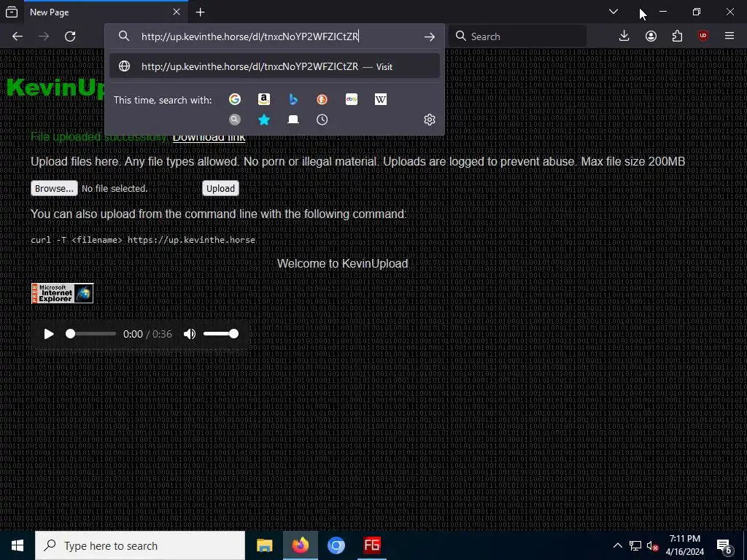Image resolution: width=747 pixels, height=560 pixels.
Task: Open the Windows Start menu
Action: click(x=18, y=545)
